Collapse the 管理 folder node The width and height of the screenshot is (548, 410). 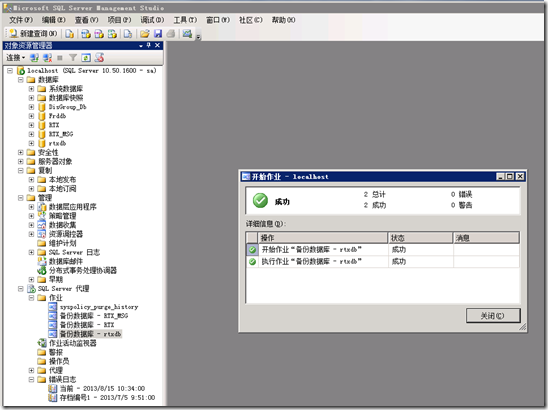coord(21,198)
